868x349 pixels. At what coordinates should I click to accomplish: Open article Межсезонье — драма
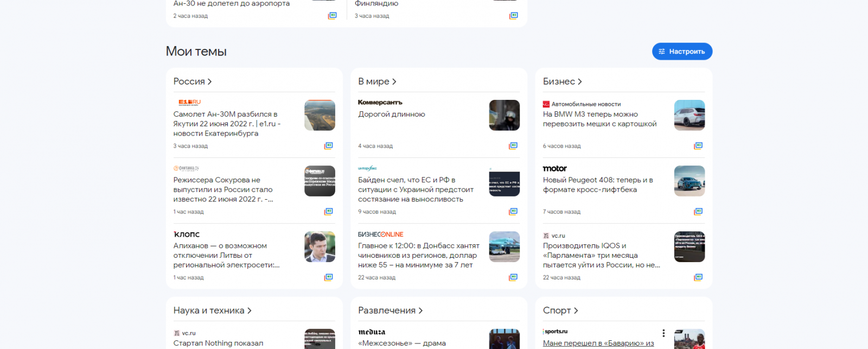point(402,343)
